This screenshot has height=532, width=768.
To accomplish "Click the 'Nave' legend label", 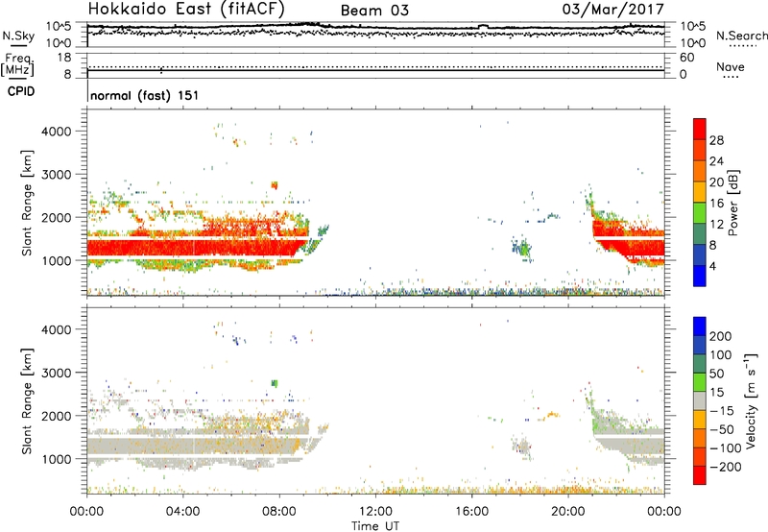I will click(x=731, y=66).
